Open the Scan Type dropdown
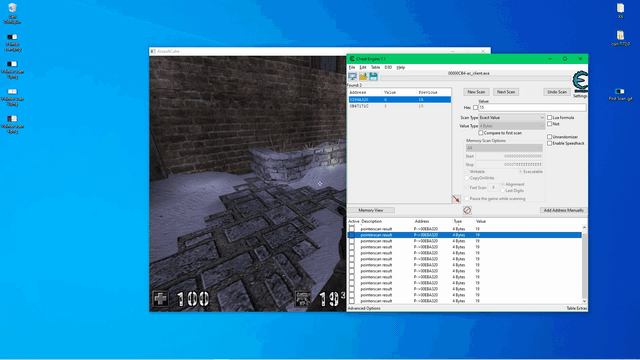 [x=511, y=118]
